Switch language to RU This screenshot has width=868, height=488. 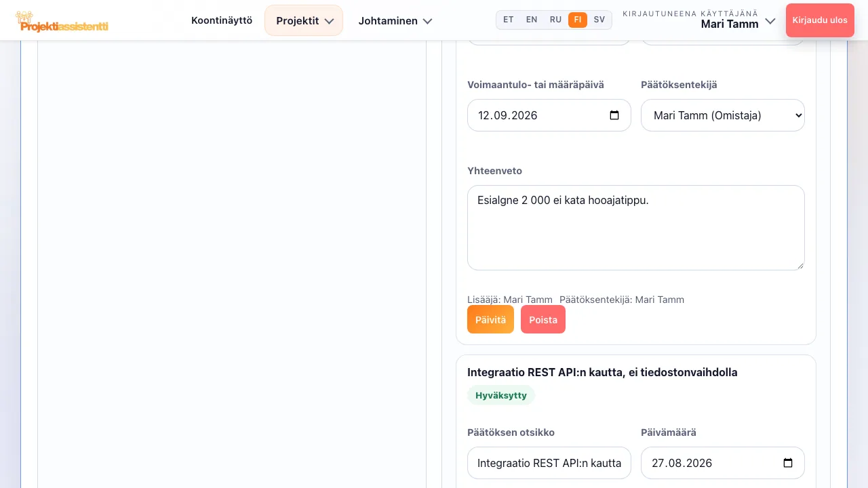pos(555,20)
